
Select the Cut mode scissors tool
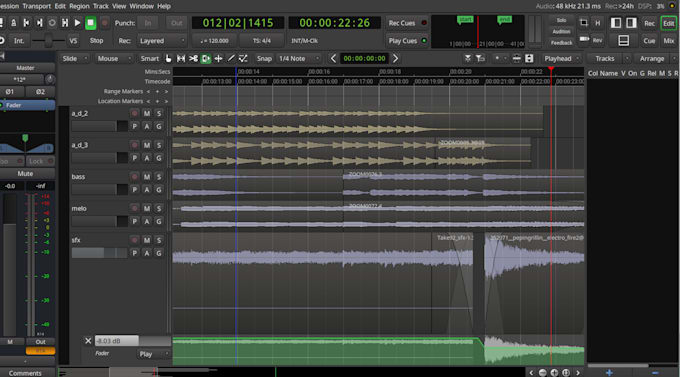tap(193, 59)
